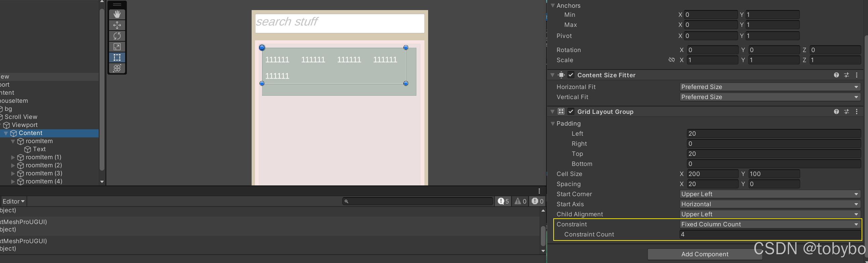Select the Rotate tool
Screen dimensions: 868x263
point(117,36)
